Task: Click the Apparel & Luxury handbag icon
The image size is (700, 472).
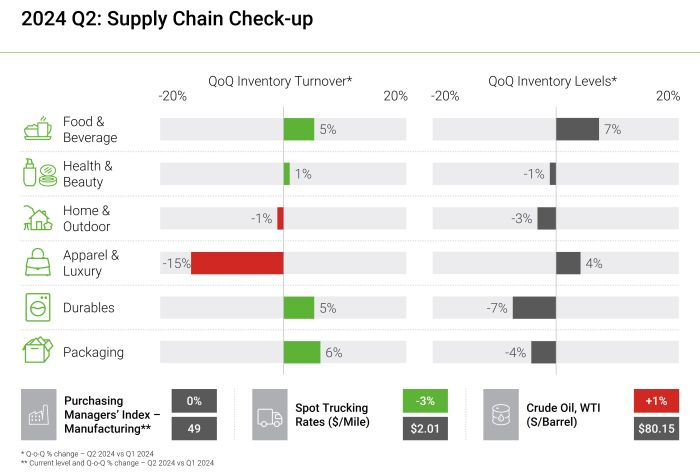Action: click(x=38, y=263)
